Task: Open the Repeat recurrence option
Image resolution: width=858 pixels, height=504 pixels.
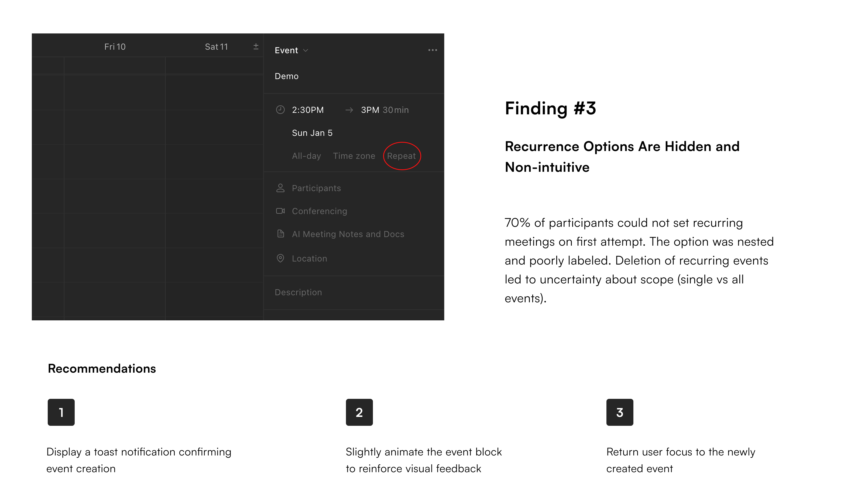Action: [x=401, y=156]
